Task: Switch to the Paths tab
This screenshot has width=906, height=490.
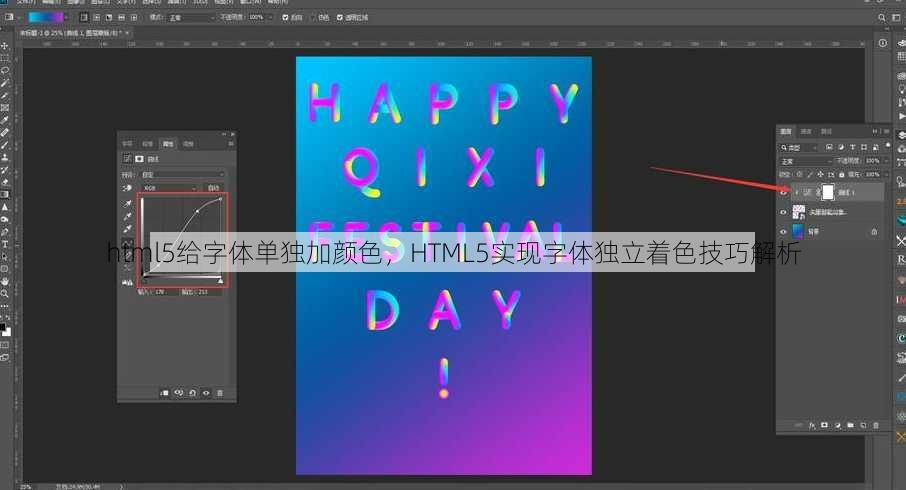Action: tap(826, 132)
